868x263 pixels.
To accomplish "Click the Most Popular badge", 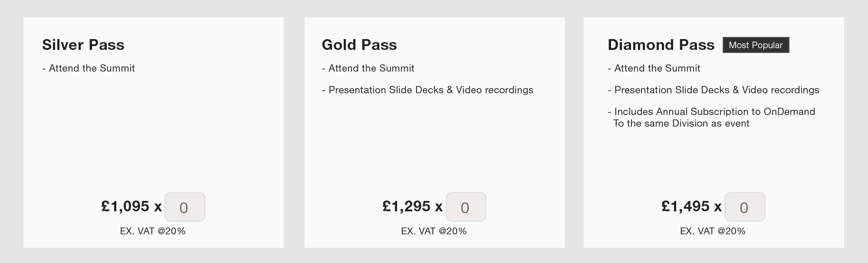I will [x=756, y=45].
